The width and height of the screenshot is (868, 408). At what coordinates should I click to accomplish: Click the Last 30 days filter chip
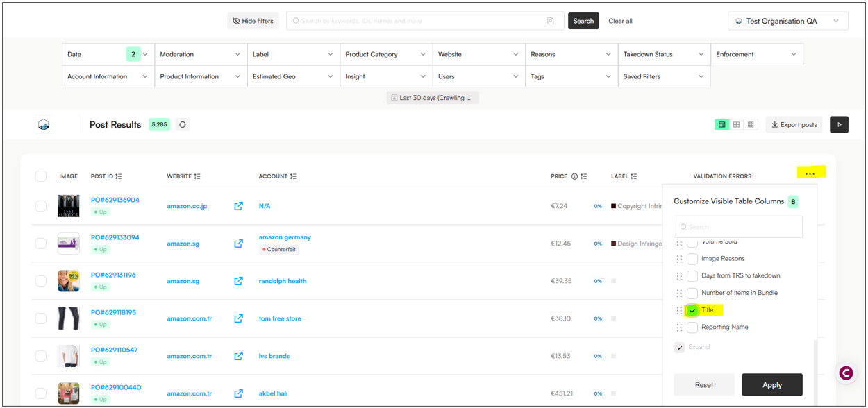click(433, 98)
